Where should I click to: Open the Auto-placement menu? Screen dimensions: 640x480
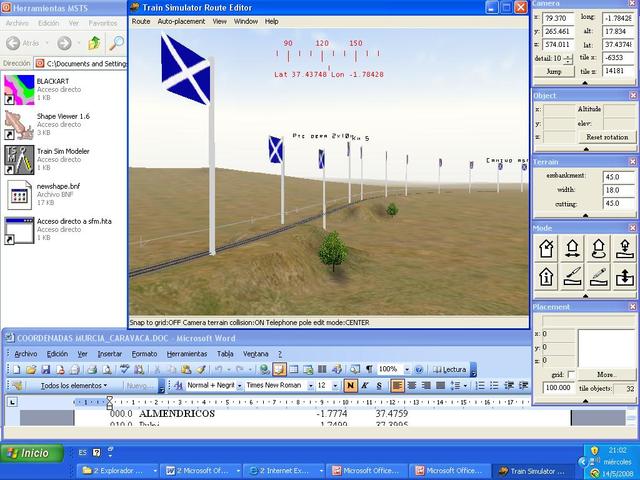181,21
